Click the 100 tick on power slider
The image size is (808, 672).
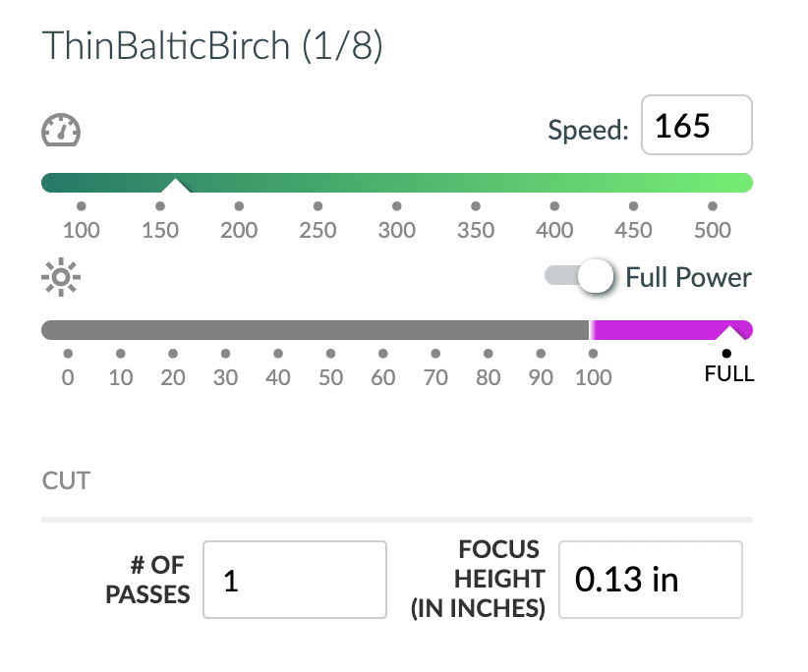[x=593, y=354]
